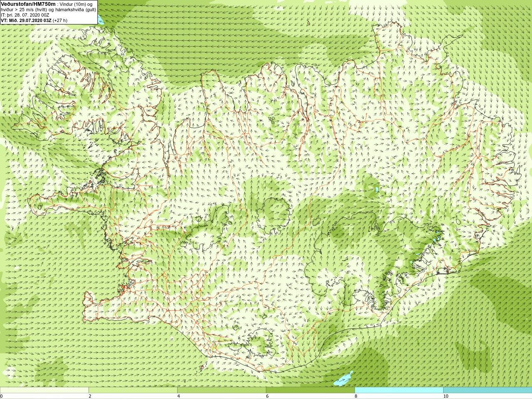Click the scale label '4' on the color bar
Screen dimensions: 532x399
coord(179,396)
